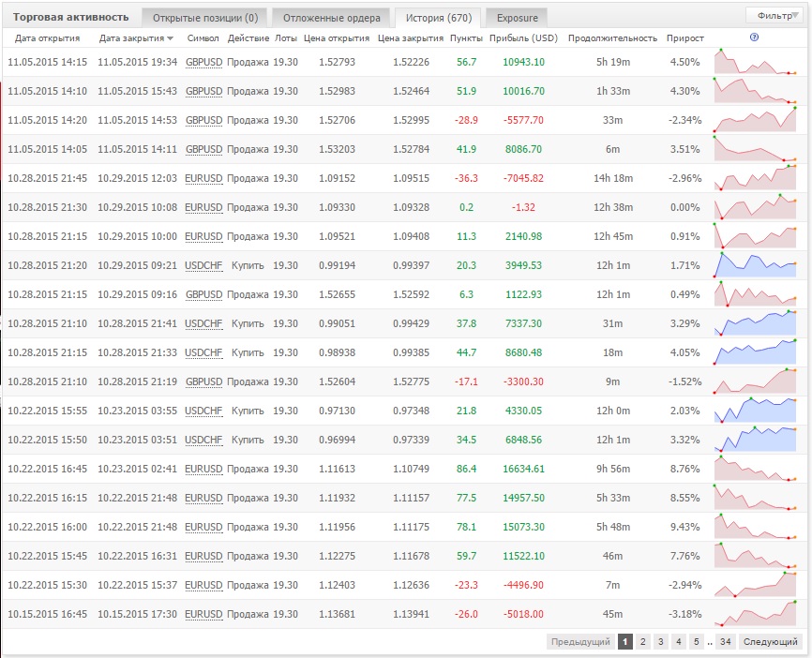The image size is (812, 658).
Task: Select pips value 86.4
Action: 466,469
